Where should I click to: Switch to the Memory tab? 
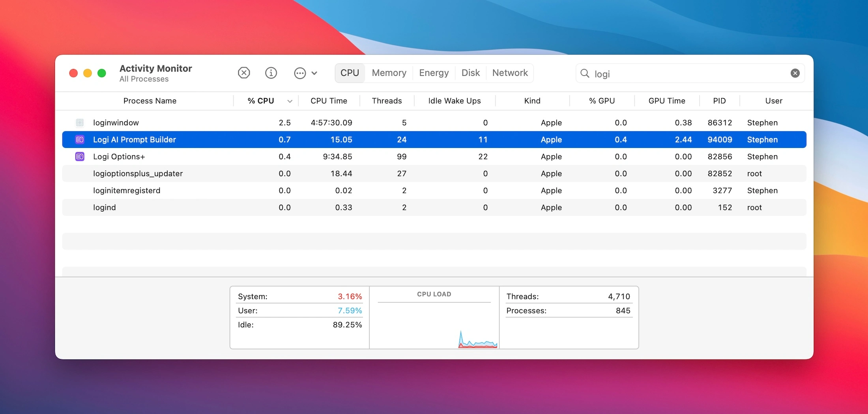coord(389,73)
